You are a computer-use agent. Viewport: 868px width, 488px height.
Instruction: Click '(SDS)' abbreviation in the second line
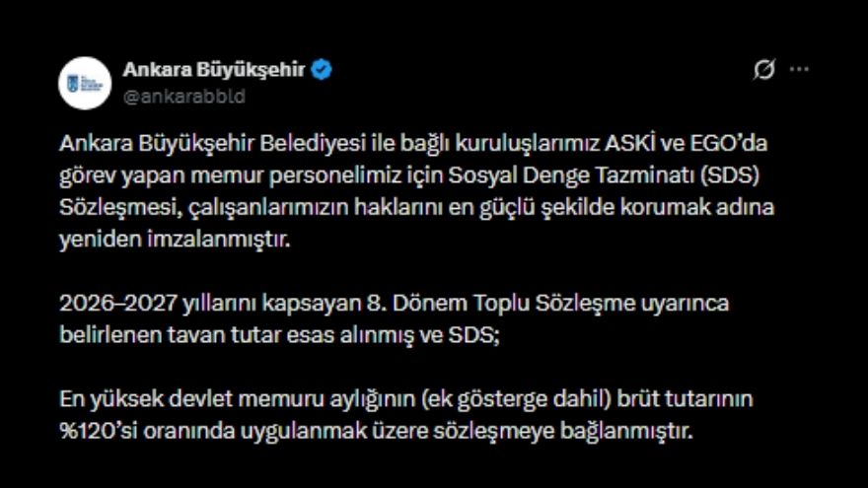point(729,175)
